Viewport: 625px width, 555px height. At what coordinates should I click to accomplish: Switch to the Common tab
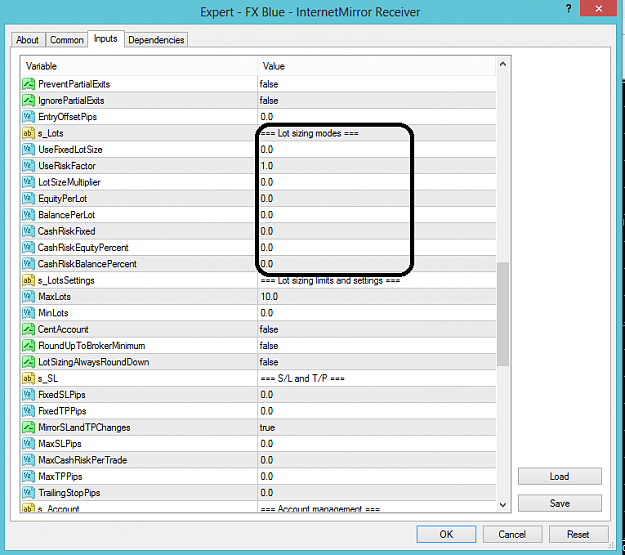click(67, 40)
